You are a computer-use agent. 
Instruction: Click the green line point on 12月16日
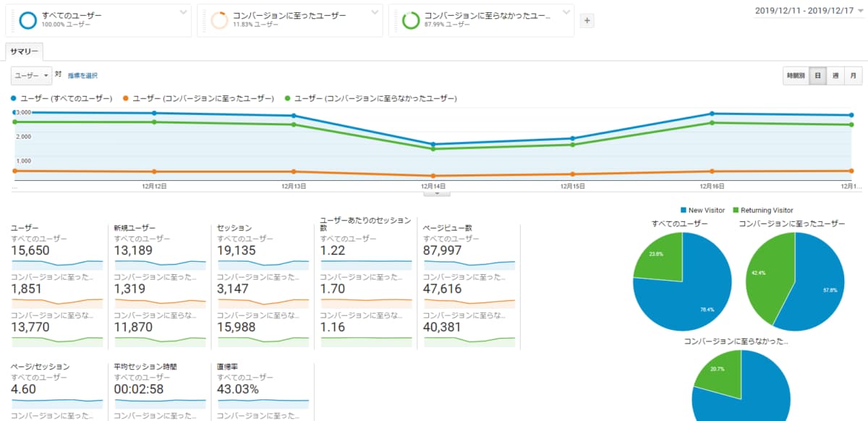pyautogui.click(x=712, y=123)
